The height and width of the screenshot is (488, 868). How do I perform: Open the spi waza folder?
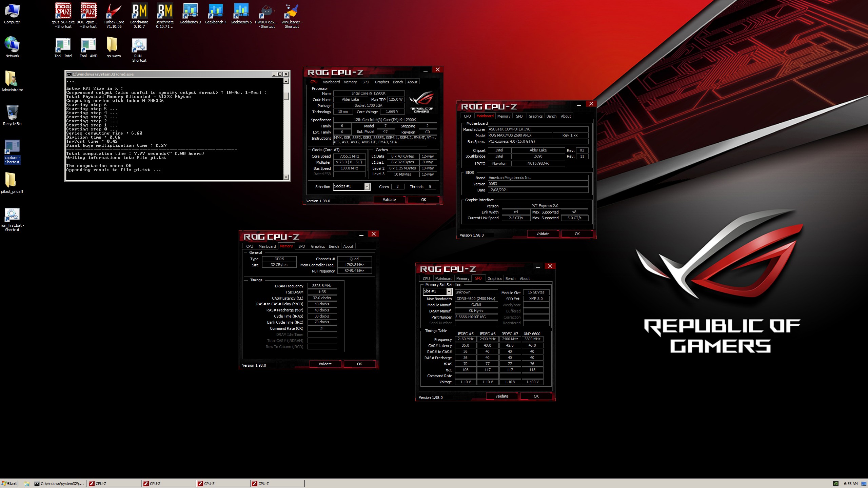coord(114,47)
